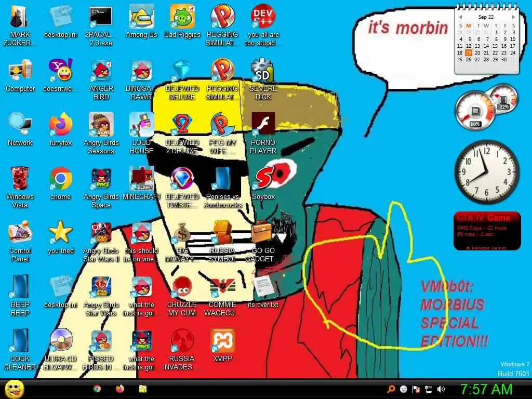Open the smiley Start button

14,389
